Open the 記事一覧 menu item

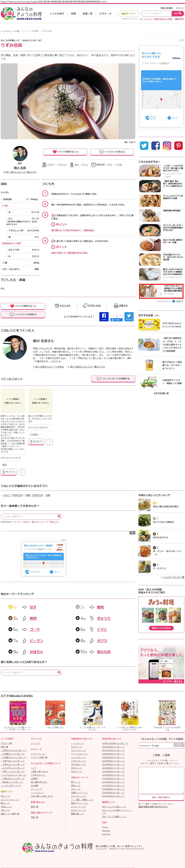click(x=87, y=14)
